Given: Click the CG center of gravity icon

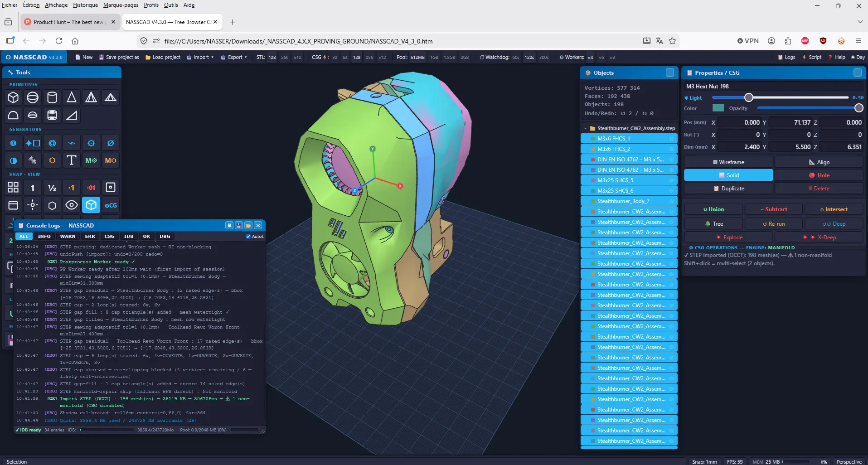Looking at the screenshot, I should pyautogui.click(x=111, y=205).
